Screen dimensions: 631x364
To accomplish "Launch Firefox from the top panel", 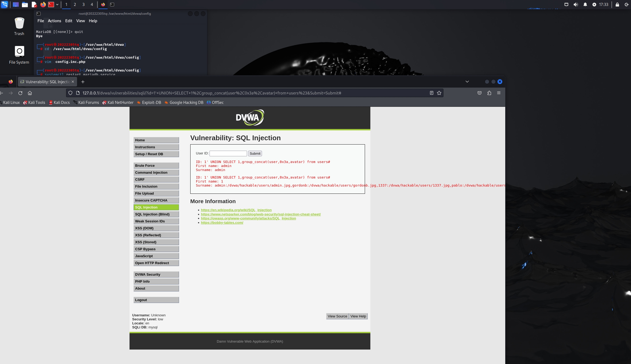I will click(43, 5).
